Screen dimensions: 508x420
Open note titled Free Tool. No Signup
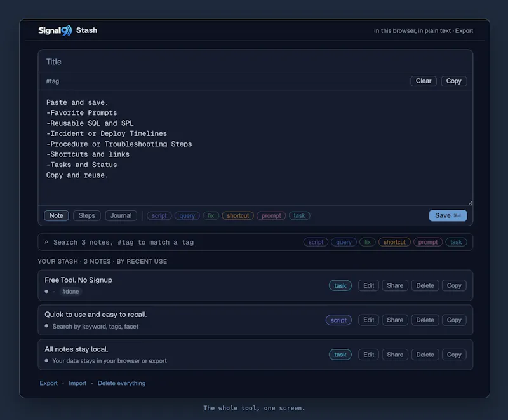coord(78,280)
